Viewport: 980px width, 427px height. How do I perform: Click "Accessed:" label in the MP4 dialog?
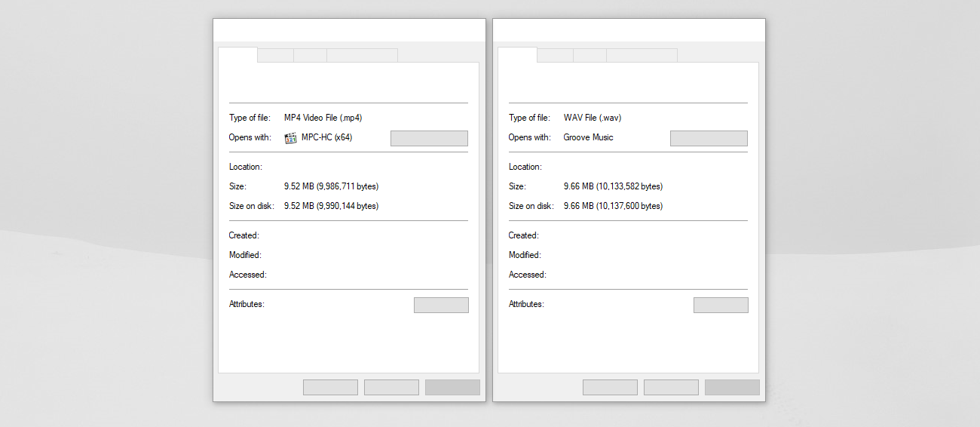(248, 275)
